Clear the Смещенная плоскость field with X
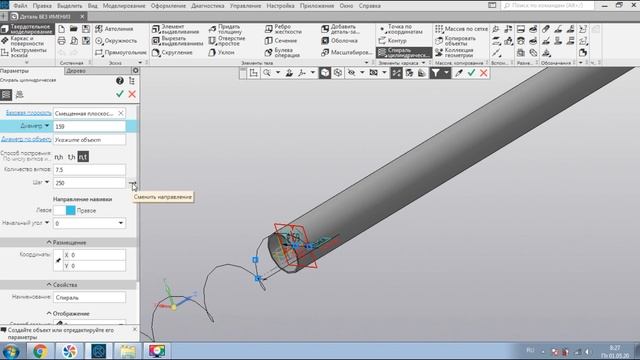 [121, 113]
